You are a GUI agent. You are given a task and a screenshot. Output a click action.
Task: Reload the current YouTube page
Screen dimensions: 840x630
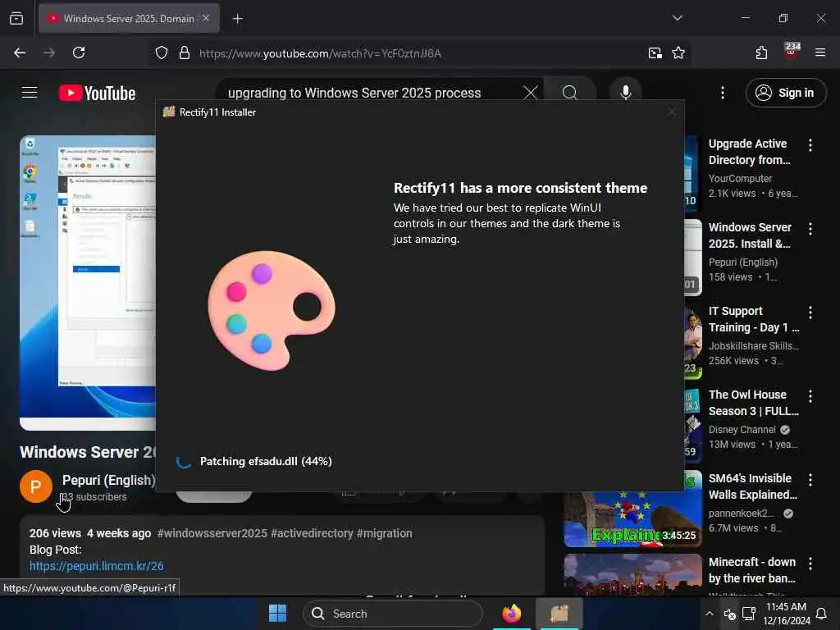pyautogui.click(x=79, y=52)
